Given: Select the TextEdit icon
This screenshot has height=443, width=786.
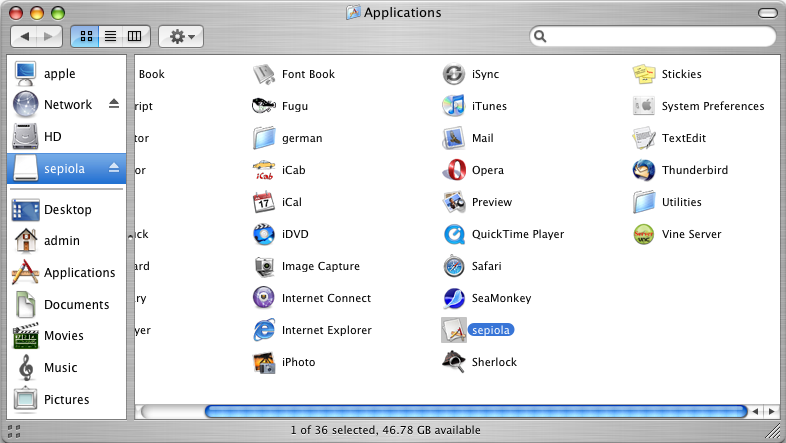Looking at the screenshot, I should pyautogui.click(x=644, y=138).
